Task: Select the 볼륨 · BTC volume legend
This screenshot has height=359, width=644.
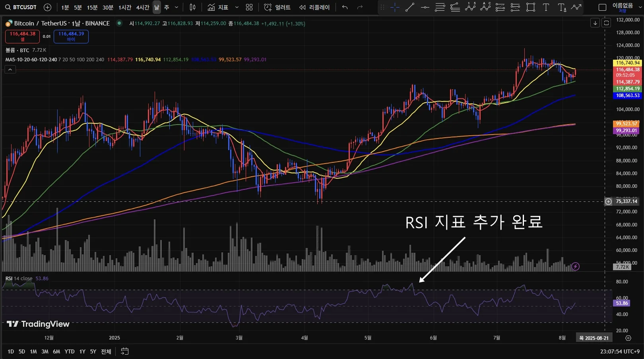Action: click(x=17, y=50)
